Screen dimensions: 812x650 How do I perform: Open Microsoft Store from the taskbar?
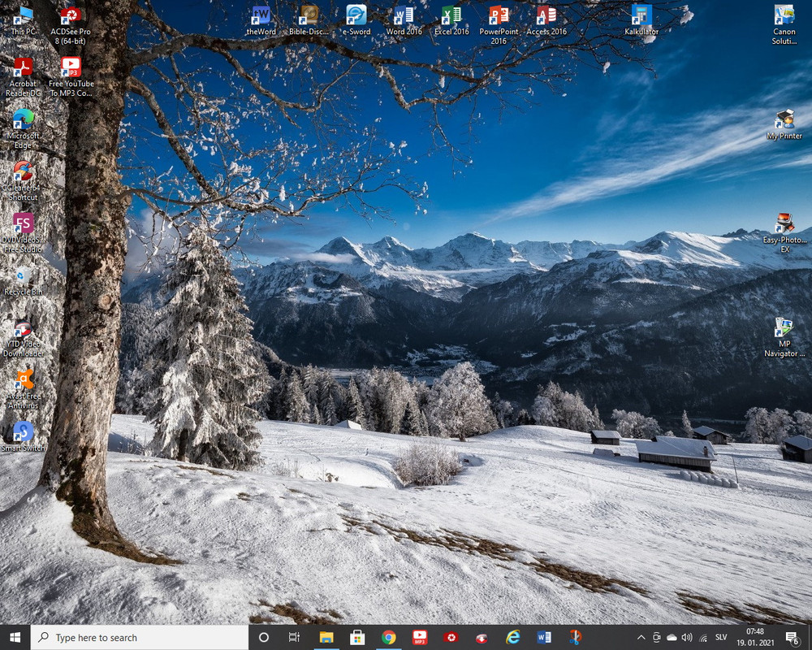coord(357,638)
